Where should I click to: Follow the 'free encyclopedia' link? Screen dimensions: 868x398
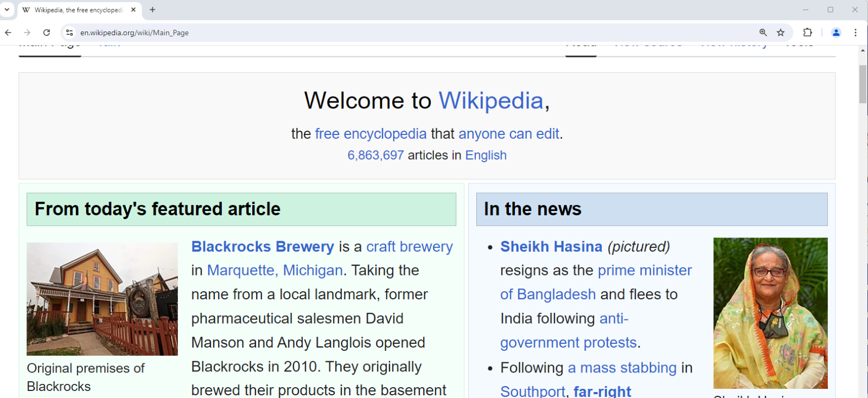[x=371, y=134]
